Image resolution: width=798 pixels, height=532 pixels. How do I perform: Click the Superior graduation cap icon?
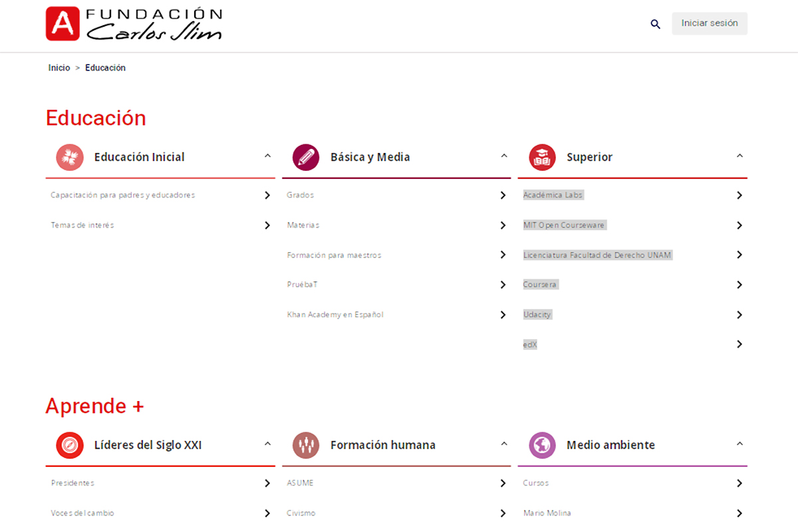click(x=542, y=158)
